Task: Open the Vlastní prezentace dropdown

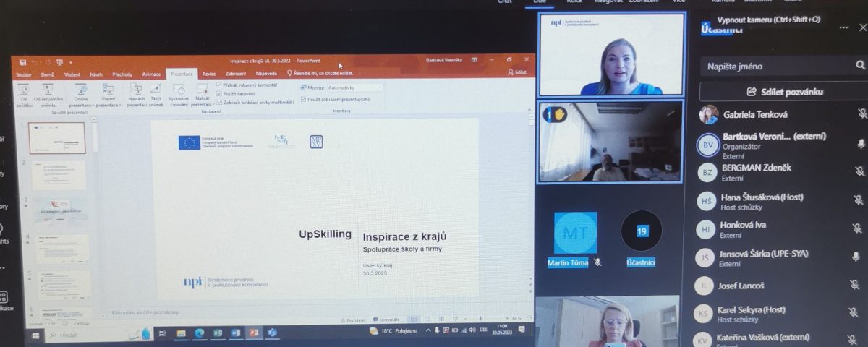Action: coord(108,95)
